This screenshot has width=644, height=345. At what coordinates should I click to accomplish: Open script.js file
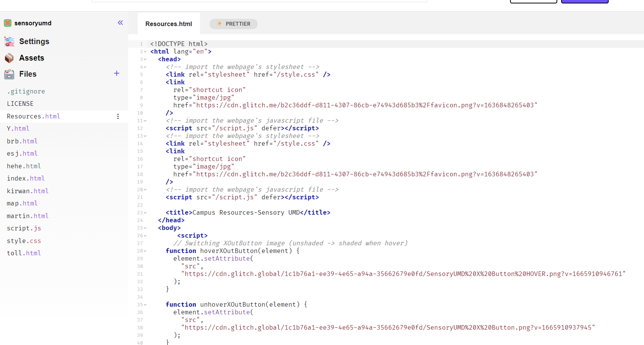24,228
